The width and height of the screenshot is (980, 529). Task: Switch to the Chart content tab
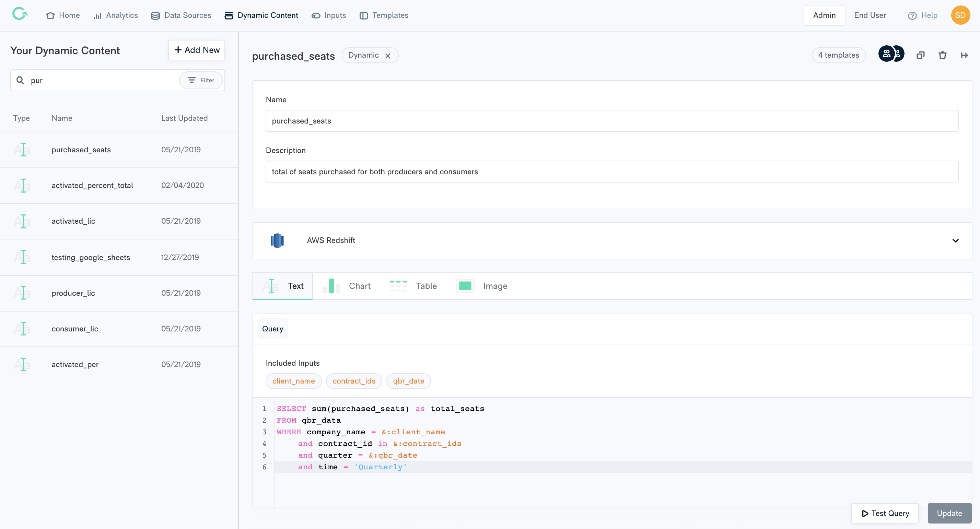click(346, 286)
